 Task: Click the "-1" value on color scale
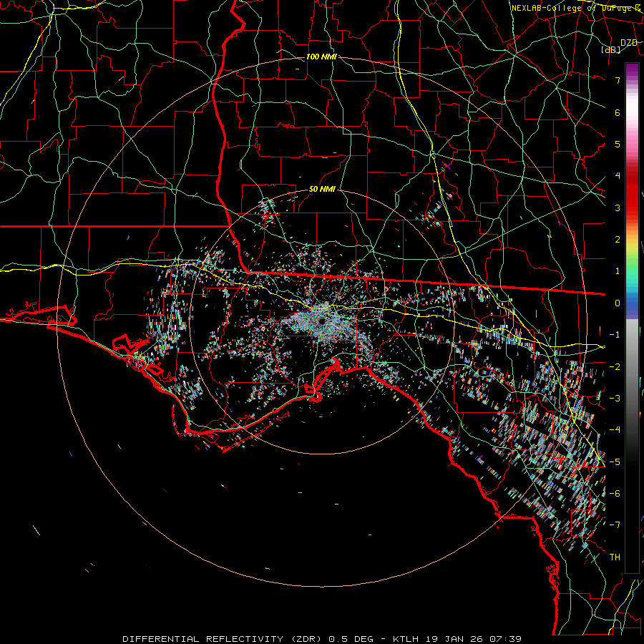(615, 335)
